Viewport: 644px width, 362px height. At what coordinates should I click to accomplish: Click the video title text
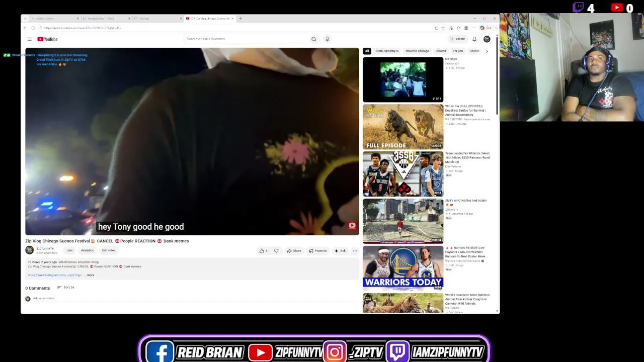pyautogui.click(x=107, y=241)
